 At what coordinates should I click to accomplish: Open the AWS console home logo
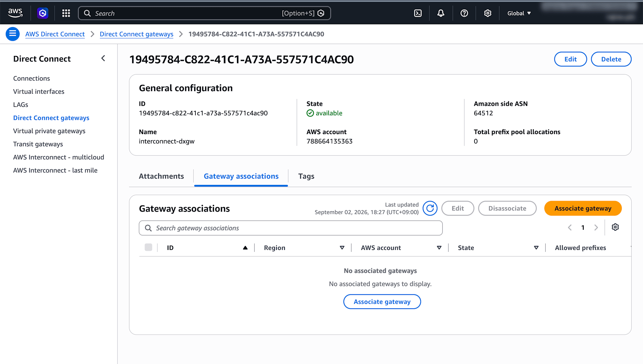[x=15, y=13]
